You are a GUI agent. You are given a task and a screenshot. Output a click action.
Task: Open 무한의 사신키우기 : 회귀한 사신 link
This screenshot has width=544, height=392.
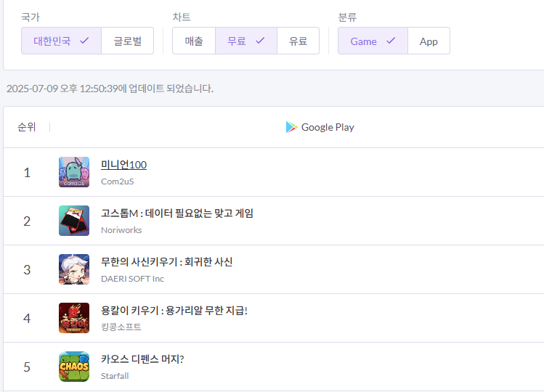(166, 261)
